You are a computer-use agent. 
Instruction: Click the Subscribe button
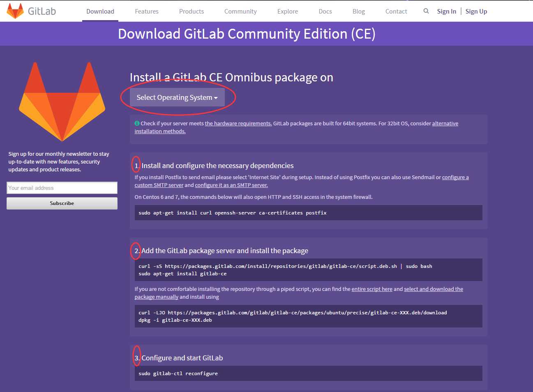click(x=62, y=203)
